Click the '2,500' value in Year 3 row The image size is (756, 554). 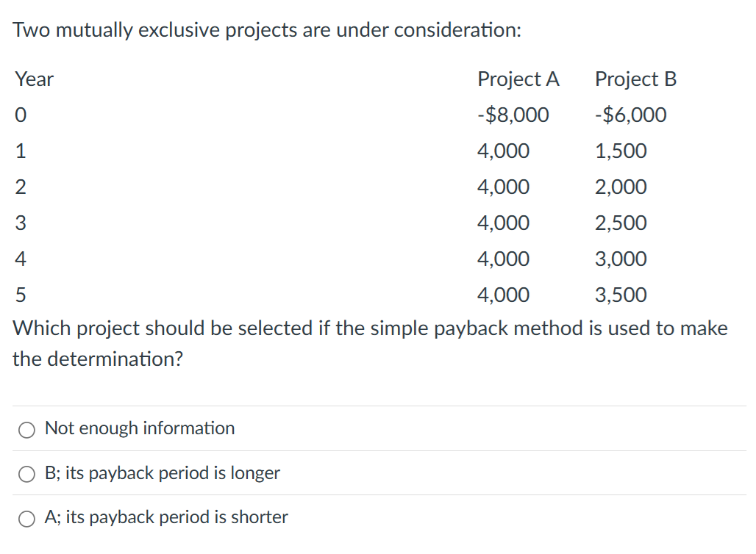click(621, 223)
